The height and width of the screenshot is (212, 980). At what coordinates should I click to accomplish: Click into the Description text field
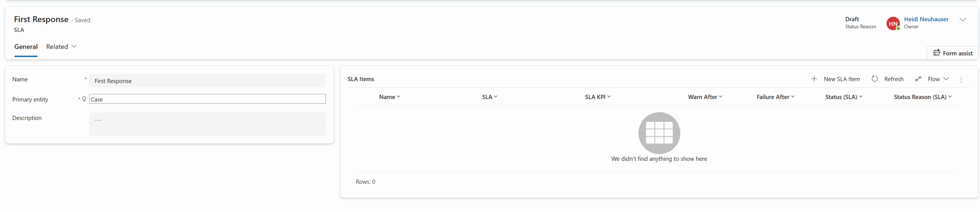(207, 124)
